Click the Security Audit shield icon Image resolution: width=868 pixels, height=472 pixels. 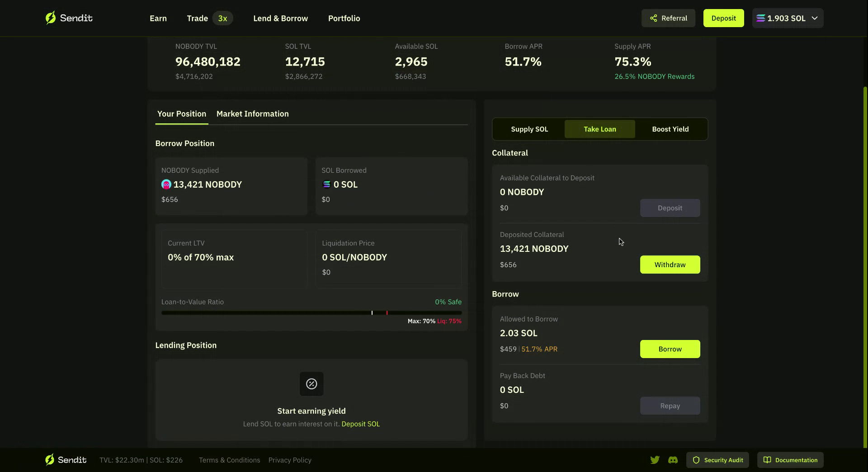(696, 460)
